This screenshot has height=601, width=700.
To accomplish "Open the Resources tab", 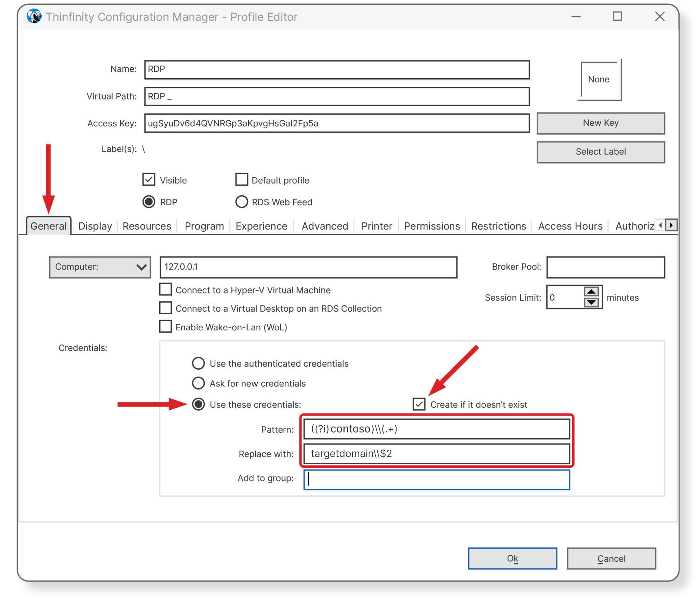I will (147, 226).
